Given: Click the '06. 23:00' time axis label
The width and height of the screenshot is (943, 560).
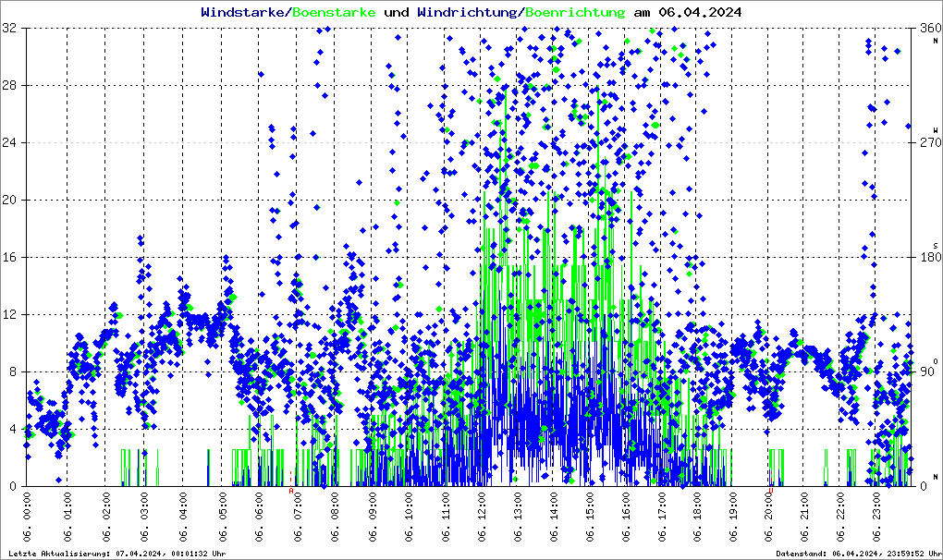Looking at the screenshot, I should point(876,517).
